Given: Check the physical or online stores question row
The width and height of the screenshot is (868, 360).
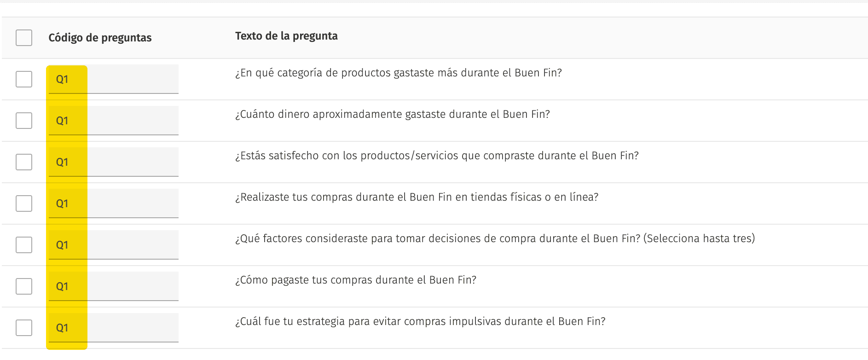Looking at the screenshot, I should point(24,203).
